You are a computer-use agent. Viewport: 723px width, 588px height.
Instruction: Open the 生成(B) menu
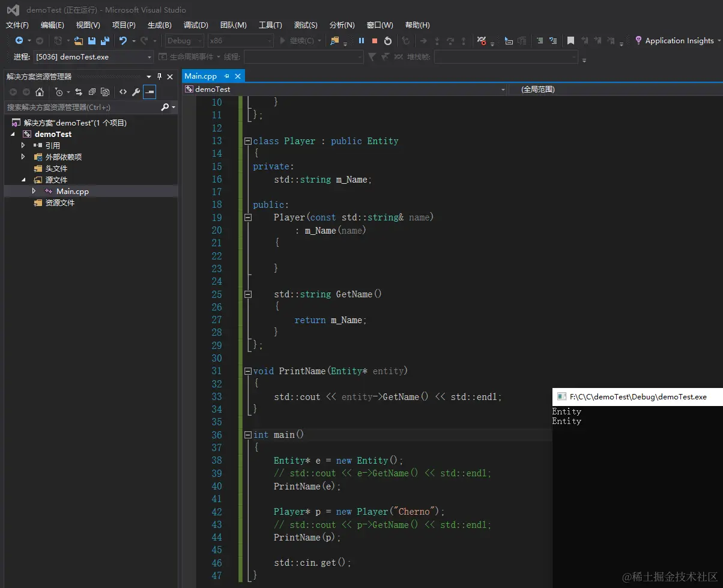point(159,25)
